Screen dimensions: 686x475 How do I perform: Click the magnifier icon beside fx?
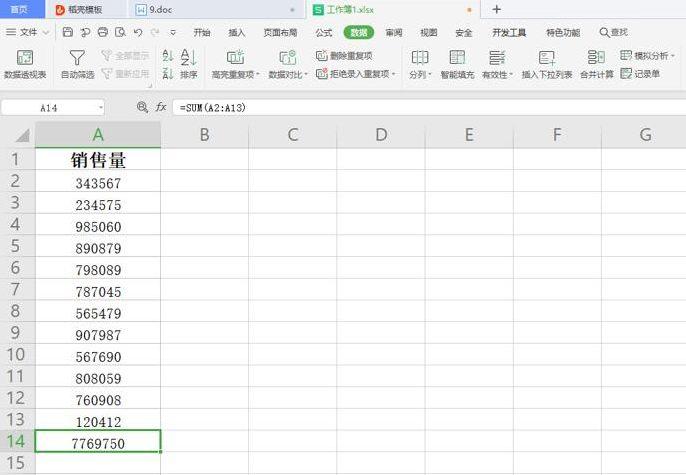point(142,107)
